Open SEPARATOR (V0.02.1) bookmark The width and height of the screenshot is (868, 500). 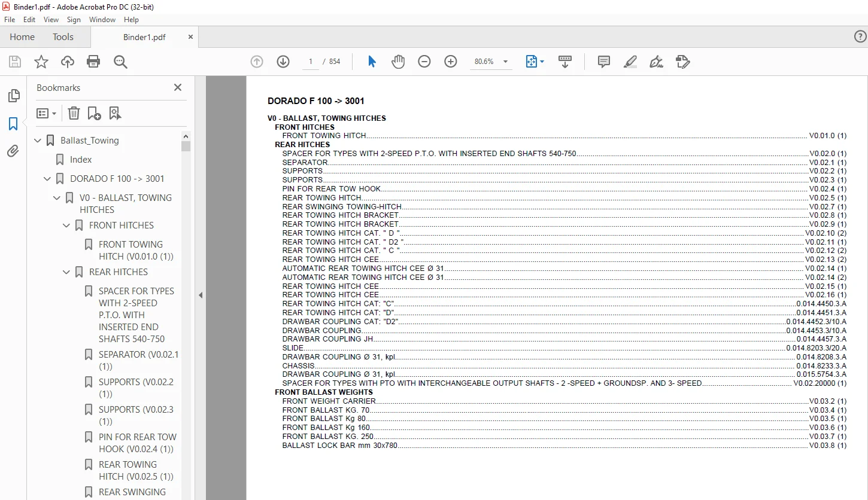(x=138, y=360)
